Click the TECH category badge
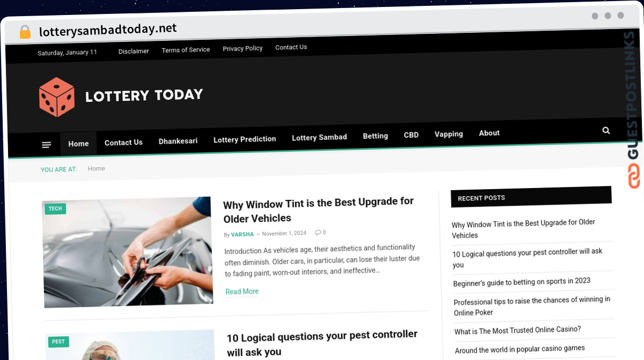Viewport: 644px width, 360px height. click(55, 208)
